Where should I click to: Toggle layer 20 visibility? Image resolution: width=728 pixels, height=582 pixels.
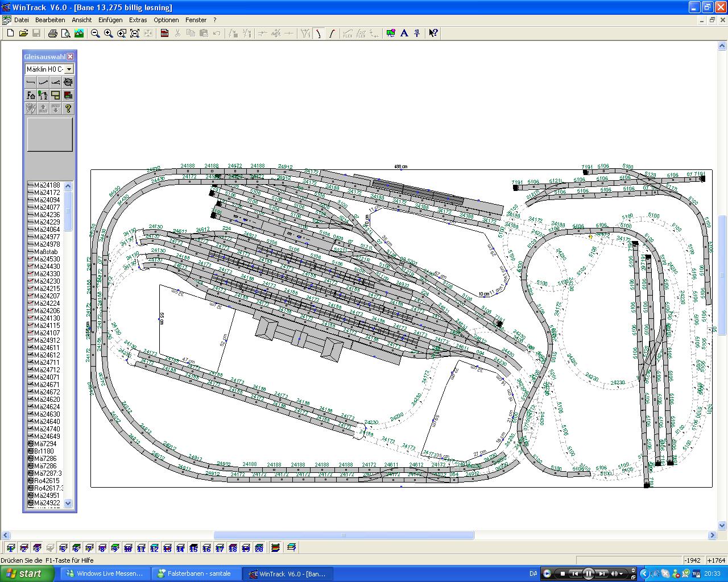coord(259,548)
